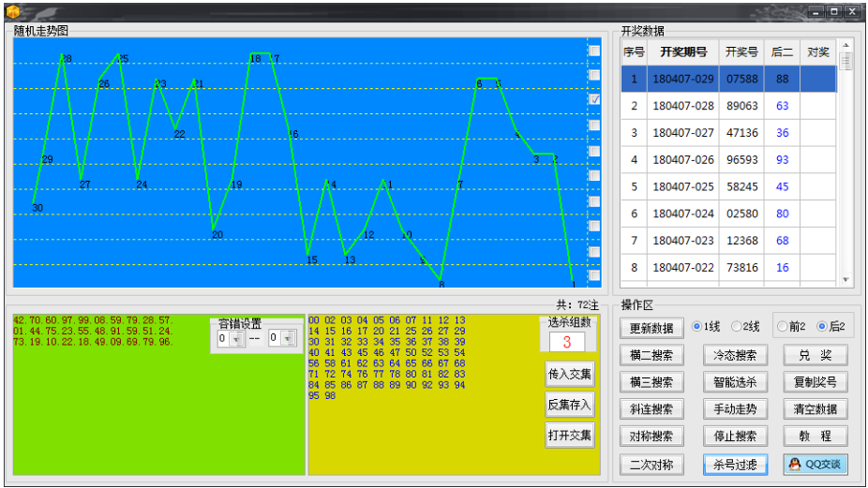The height and width of the screenshot is (488, 868).
Task: Click the 反集存入 button
Action: tap(570, 405)
